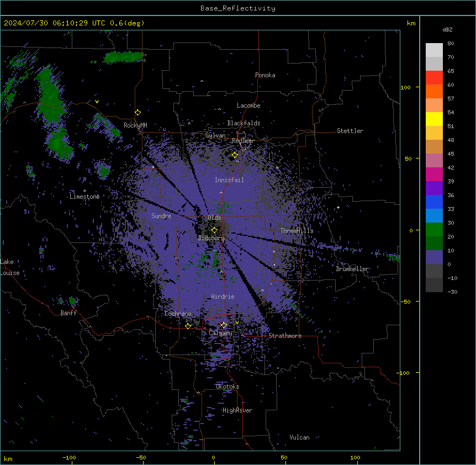Click the ThreeHills label
The image size is (476, 465).
[297, 231]
